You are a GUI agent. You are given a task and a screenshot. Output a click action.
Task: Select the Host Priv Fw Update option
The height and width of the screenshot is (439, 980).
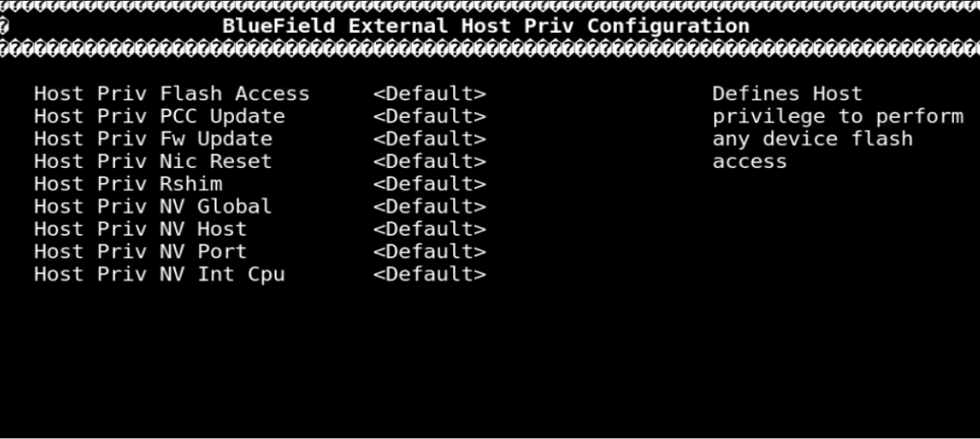[153, 139]
